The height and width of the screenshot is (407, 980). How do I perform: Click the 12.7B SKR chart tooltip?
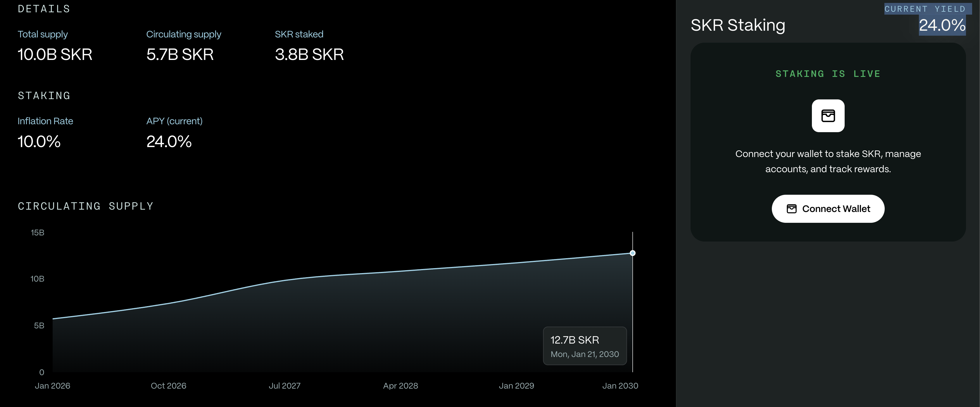point(584,346)
